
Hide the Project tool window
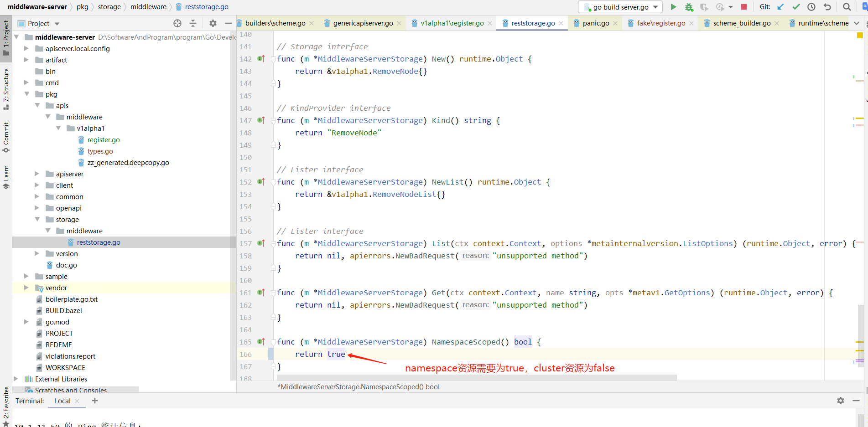click(228, 23)
